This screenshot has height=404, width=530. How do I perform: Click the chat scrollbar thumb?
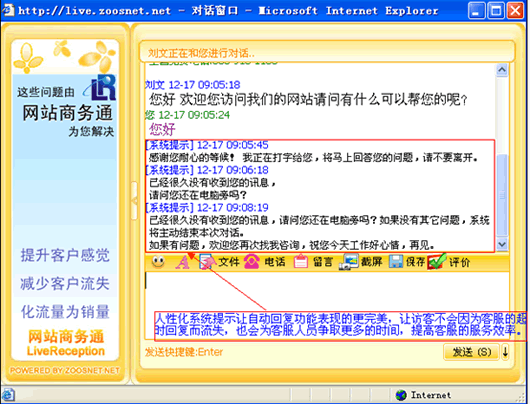click(x=502, y=194)
